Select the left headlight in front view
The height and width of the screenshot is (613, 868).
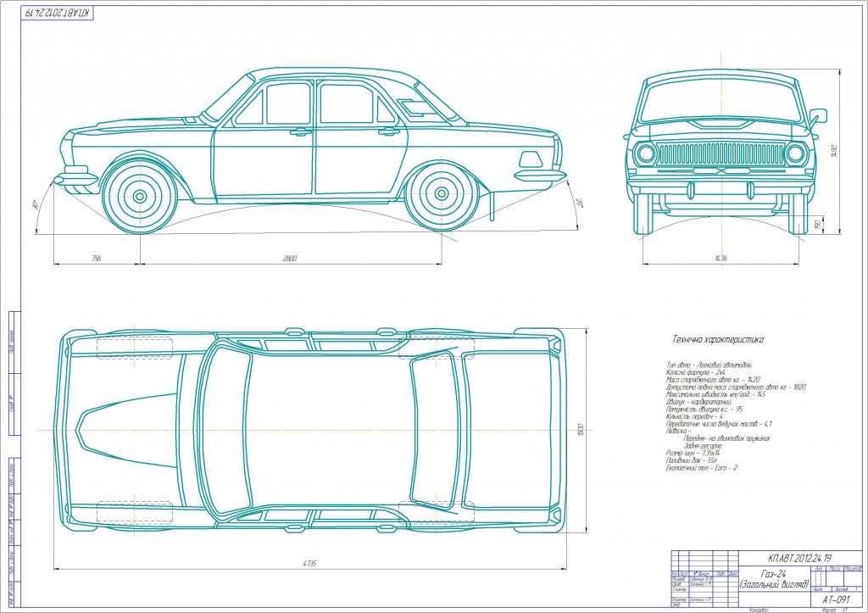647,154
